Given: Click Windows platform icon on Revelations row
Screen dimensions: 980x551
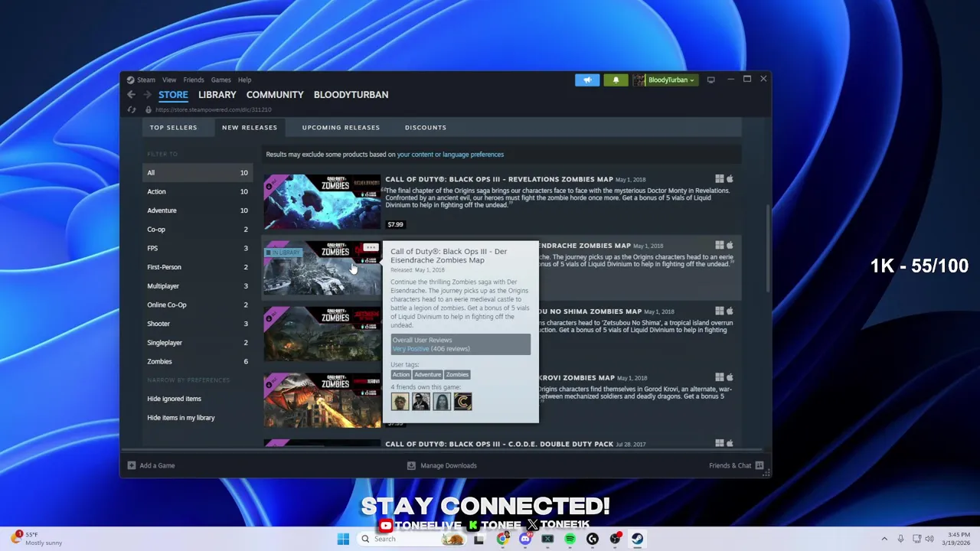Looking at the screenshot, I should pyautogui.click(x=720, y=179).
